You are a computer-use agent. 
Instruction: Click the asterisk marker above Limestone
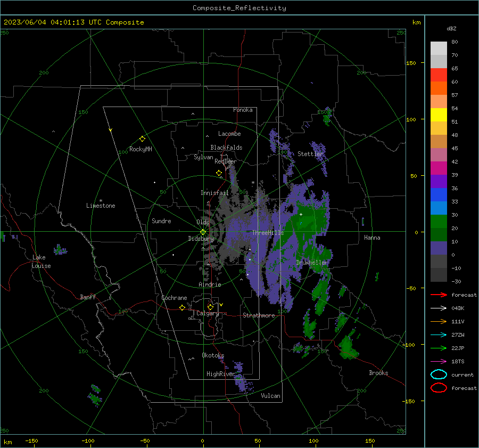click(x=101, y=201)
